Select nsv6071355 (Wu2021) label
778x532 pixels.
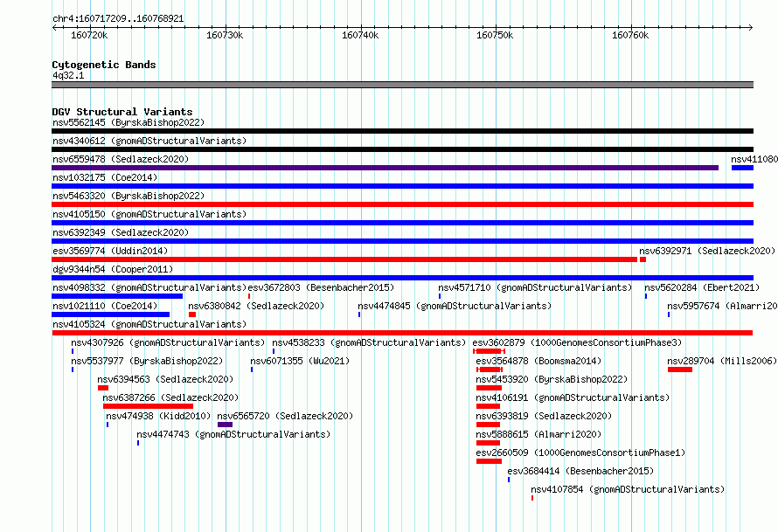(300, 361)
